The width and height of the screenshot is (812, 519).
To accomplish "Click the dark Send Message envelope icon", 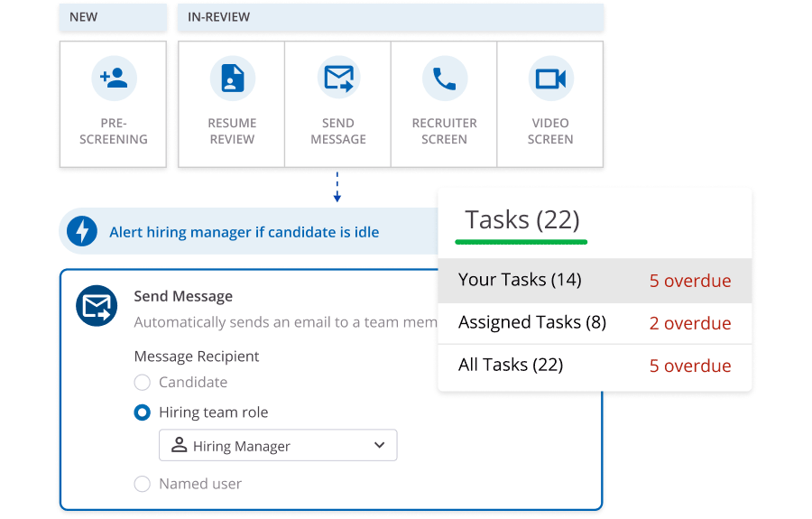I will tap(97, 307).
